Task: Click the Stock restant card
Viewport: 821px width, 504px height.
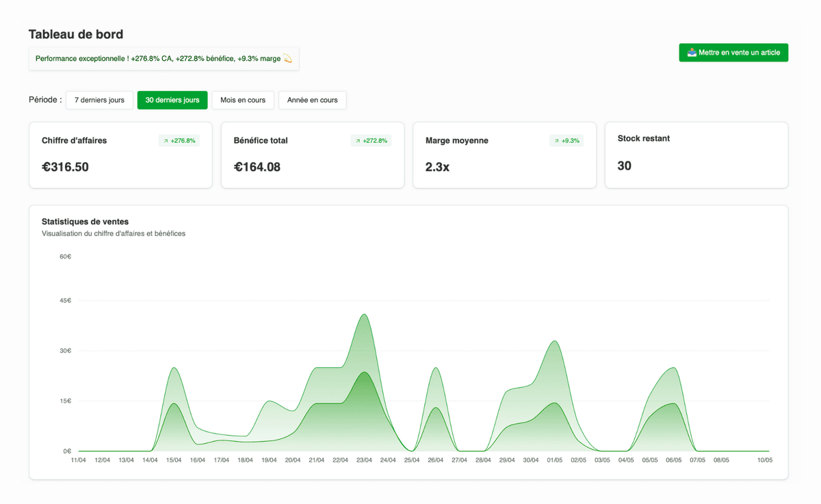Action: (696, 155)
